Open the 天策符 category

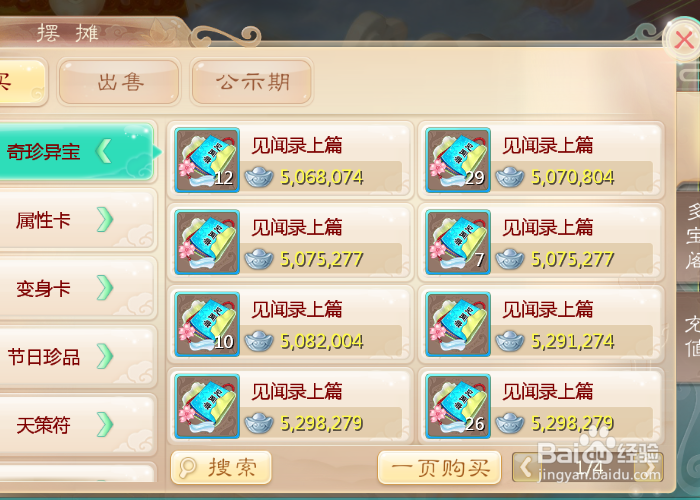pyautogui.click(x=78, y=424)
